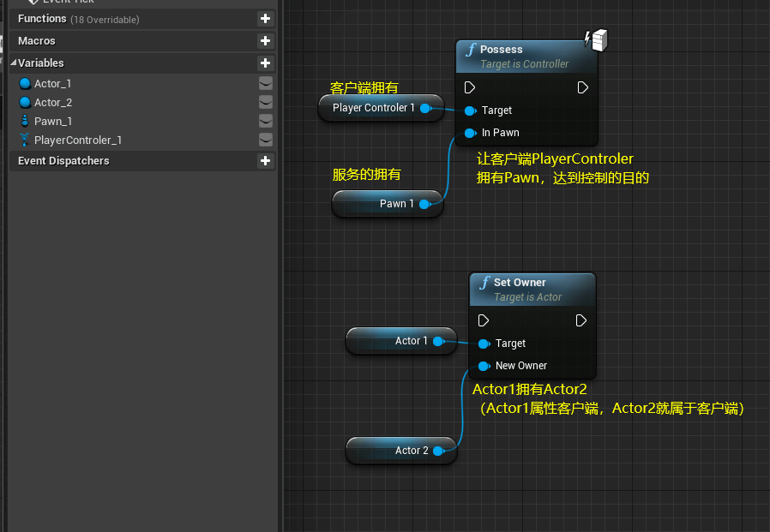This screenshot has width=770, height=532.
Task: Click the Set Owner output execution pin
Action: (581, 320)
